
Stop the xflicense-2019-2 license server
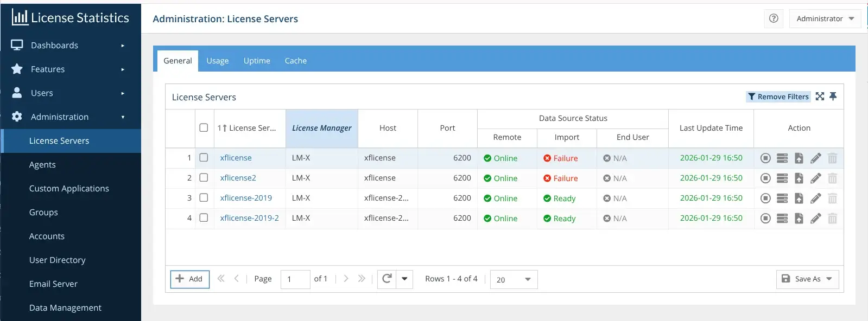tap(765, 219)
